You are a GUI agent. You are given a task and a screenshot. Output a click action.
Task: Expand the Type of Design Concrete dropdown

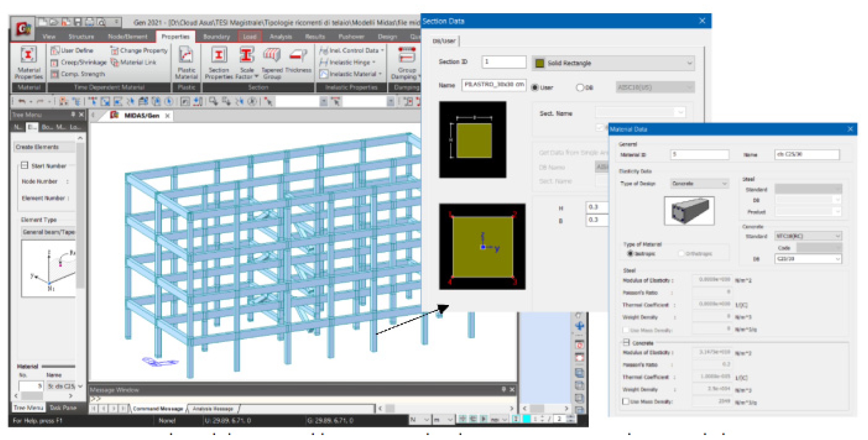click(x=724, y=184)
